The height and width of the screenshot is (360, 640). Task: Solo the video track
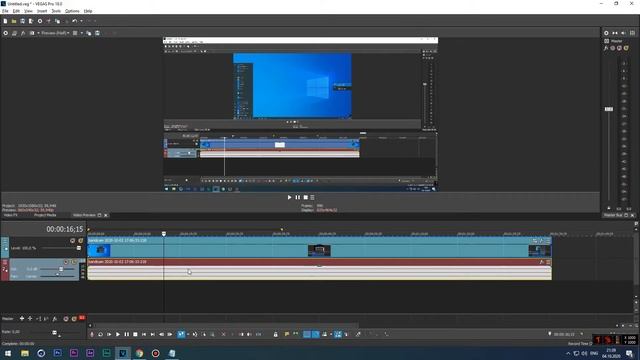pyautogui.click(x=80, y=241)
